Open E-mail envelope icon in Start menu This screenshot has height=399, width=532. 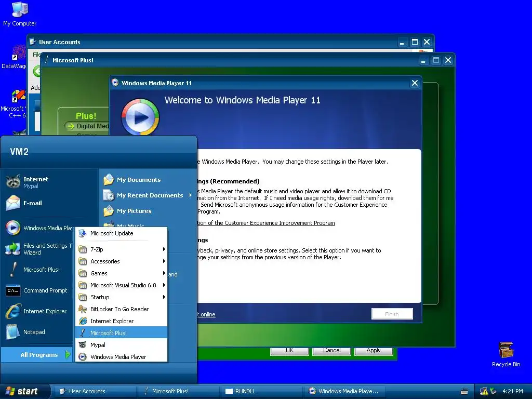coord(13,203)
